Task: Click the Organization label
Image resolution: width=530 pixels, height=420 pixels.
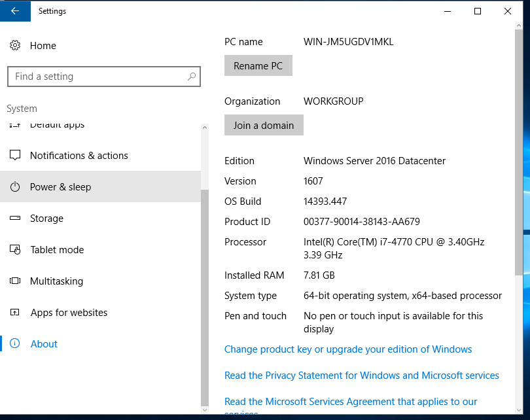Action: [253, 101]
